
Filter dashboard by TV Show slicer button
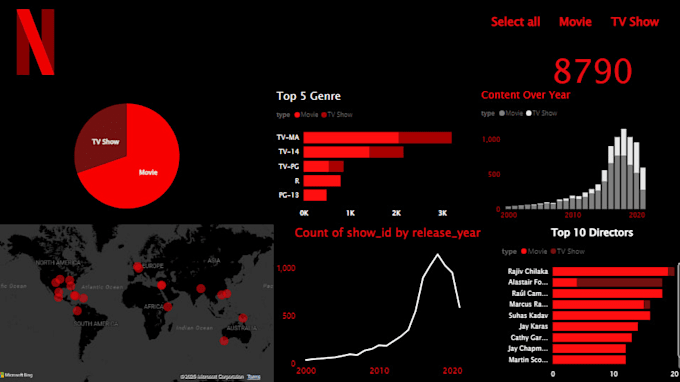635,22
